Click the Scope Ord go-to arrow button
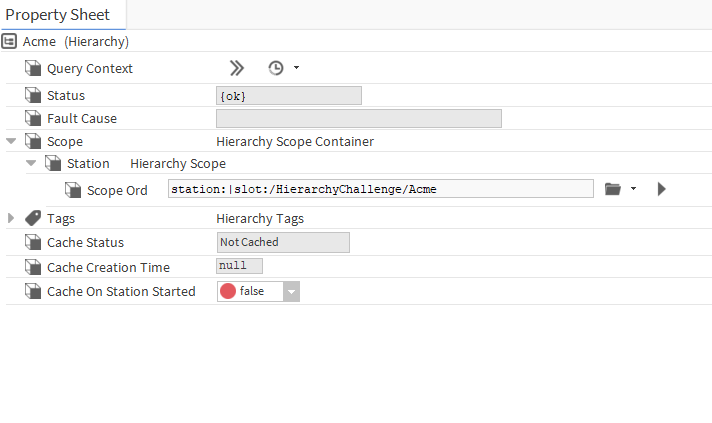712x423 pixels. [x=661, y=189]
